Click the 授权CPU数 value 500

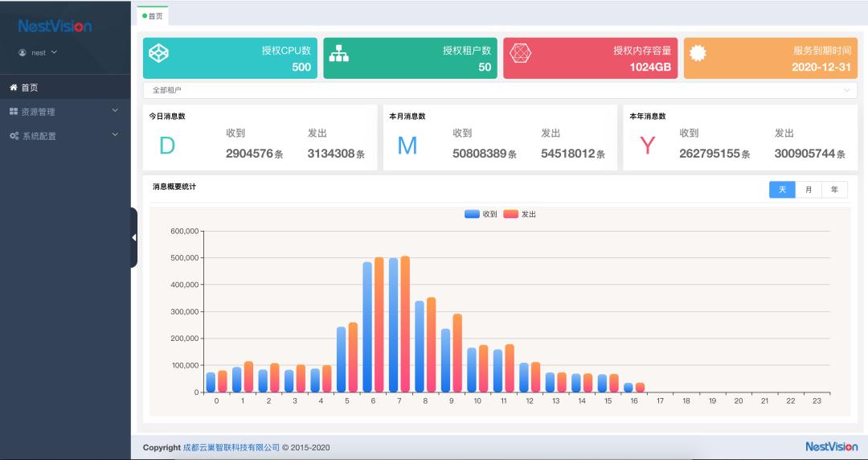[x=301, y=67]
